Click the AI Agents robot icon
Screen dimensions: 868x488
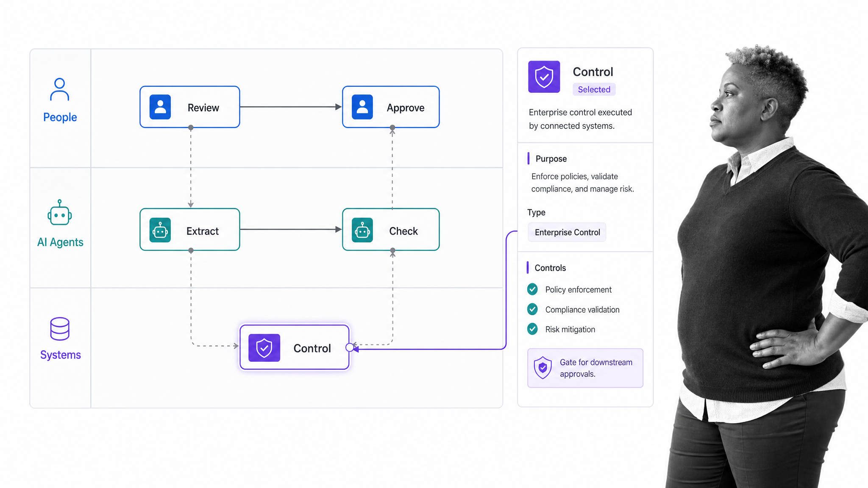(60, 213)
